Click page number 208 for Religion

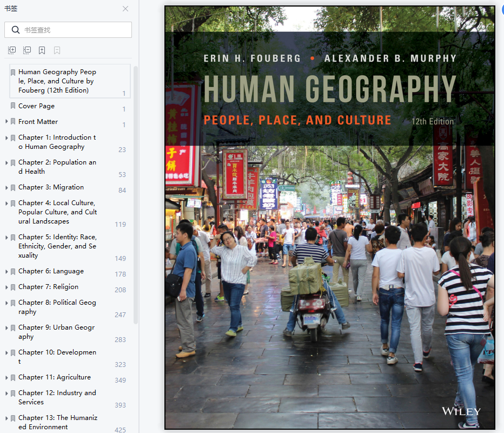121,290
